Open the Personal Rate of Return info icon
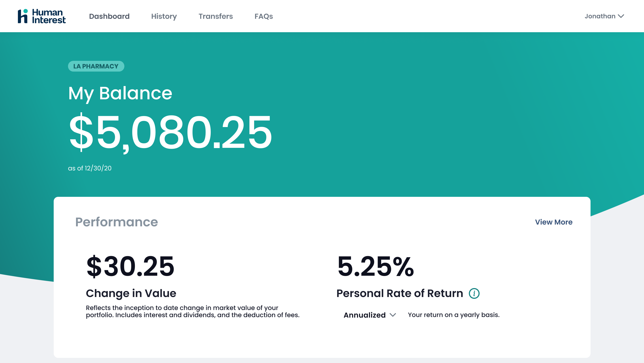 click(474, 293)
